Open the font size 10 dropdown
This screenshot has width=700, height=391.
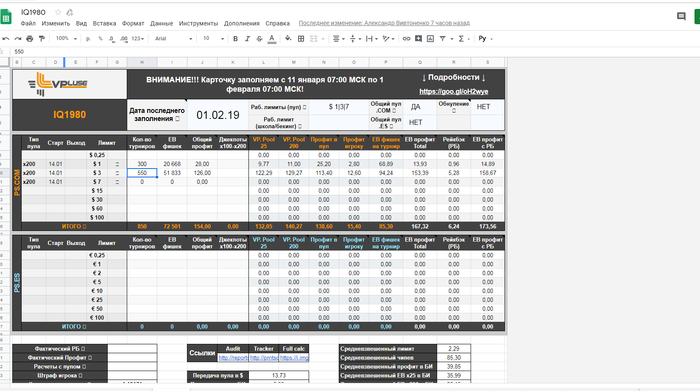[213, 39]
